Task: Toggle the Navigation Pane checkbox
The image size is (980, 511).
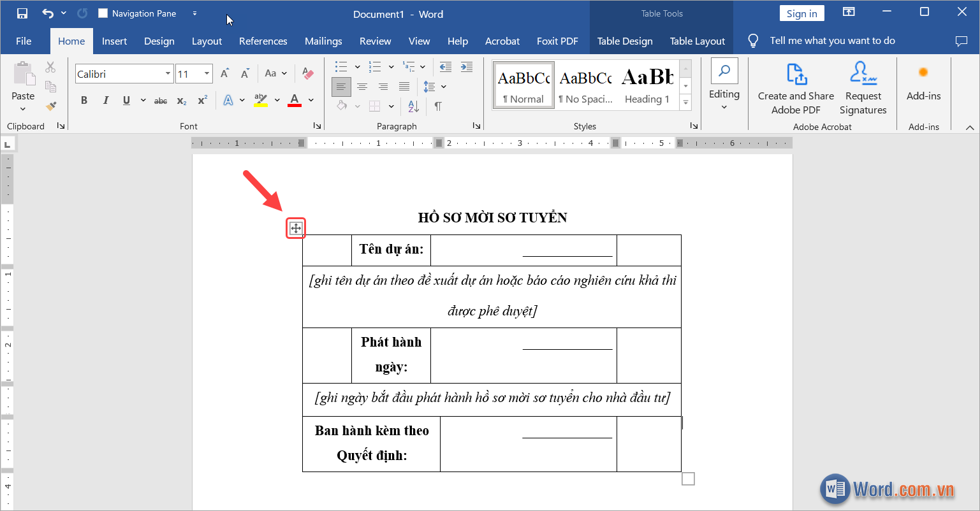Action: 103,13
